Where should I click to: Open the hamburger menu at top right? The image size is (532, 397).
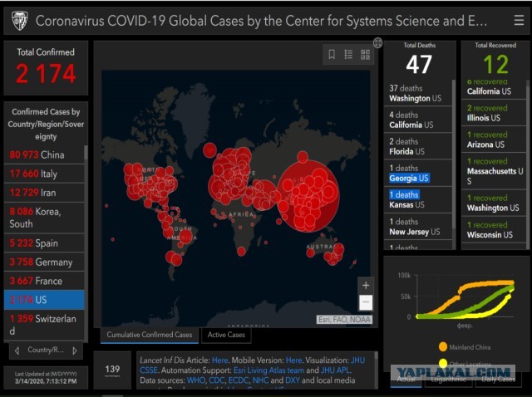click(519, 20)
